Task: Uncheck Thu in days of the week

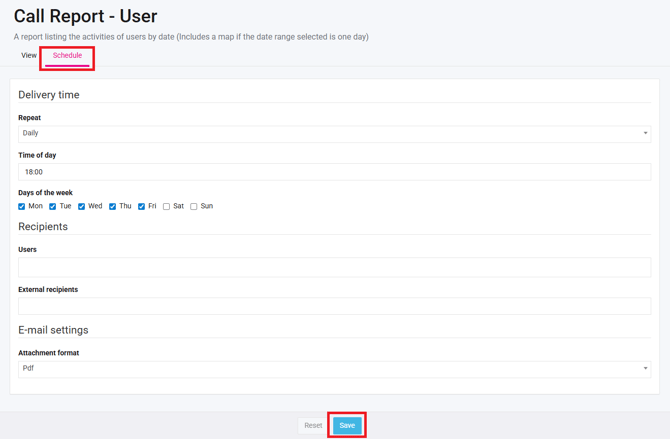Action: coord(113,207)
